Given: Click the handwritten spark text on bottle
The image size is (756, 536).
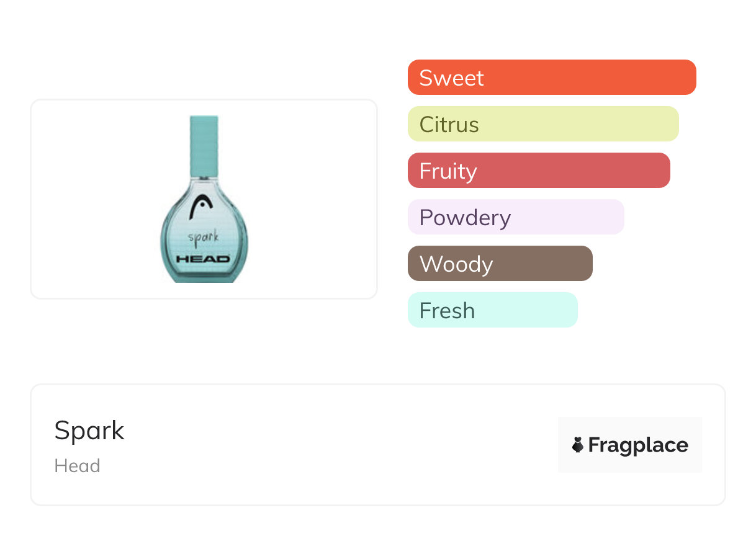Looking at the screenshot, I should tap(203, 238).
